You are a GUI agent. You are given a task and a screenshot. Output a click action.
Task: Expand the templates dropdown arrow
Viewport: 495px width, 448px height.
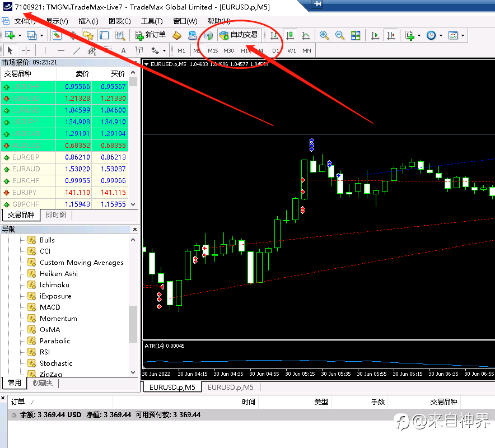(463, 35)
